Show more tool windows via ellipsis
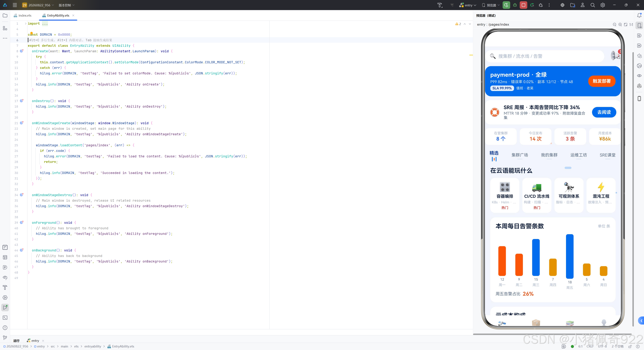Image resolution: width=644 pixels, height=350 pixels. [x=5, y=38]
